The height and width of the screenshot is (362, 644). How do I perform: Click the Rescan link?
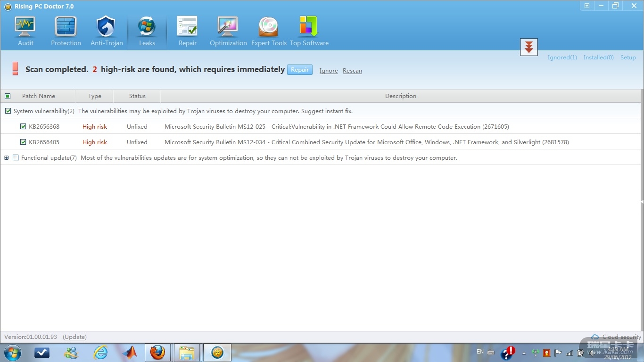[352, 71]
